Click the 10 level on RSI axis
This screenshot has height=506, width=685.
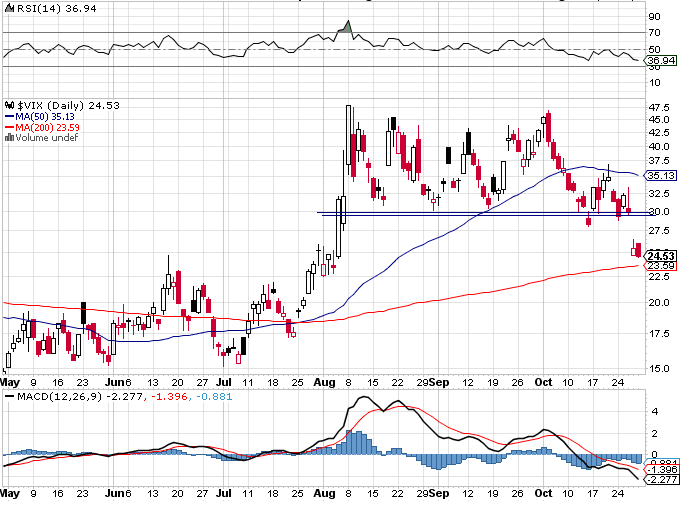(x=654, y=83)
